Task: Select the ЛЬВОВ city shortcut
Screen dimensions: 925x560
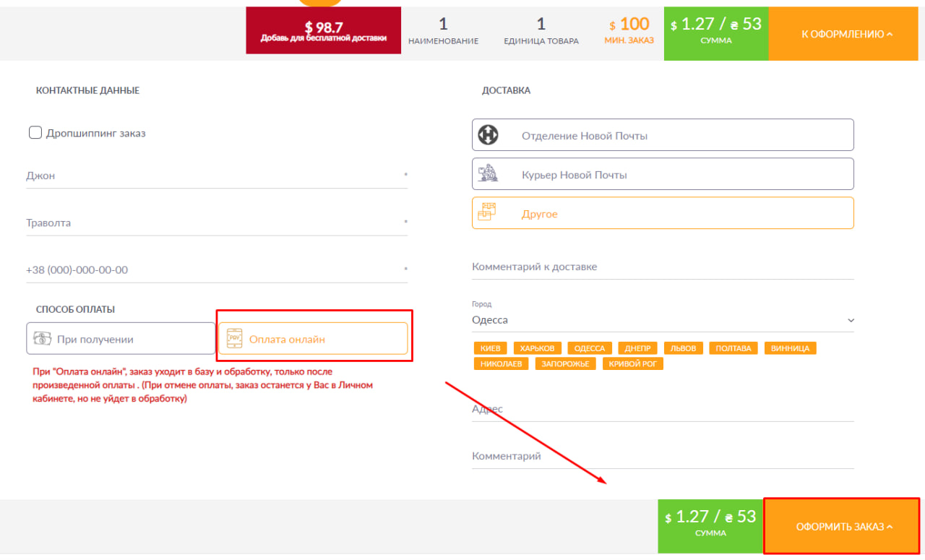Action: [683, 348]
